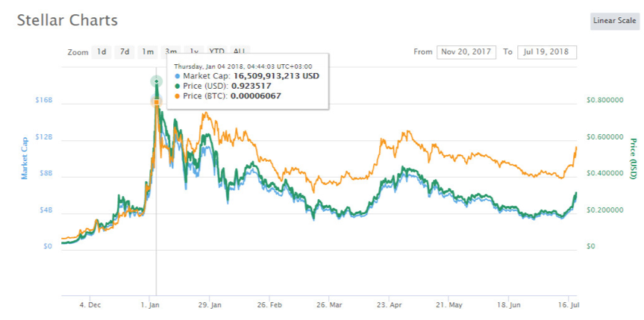Click the 21. May date label

449,305
